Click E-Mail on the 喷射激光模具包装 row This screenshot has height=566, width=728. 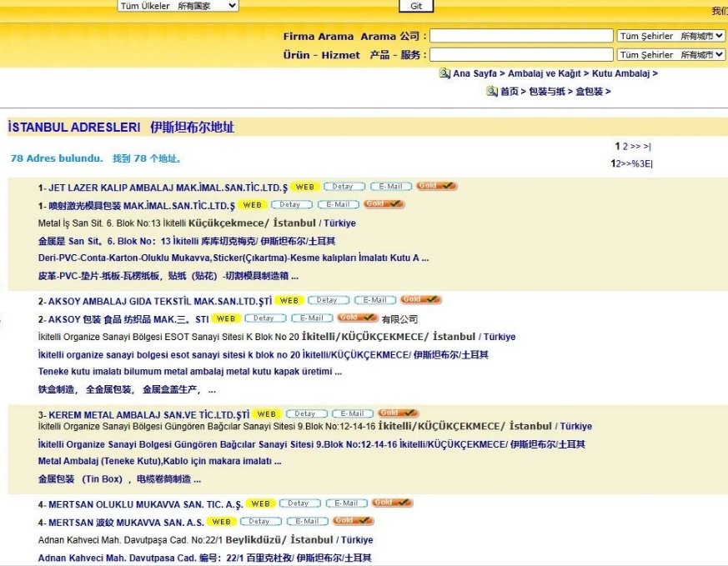[339, 204]
